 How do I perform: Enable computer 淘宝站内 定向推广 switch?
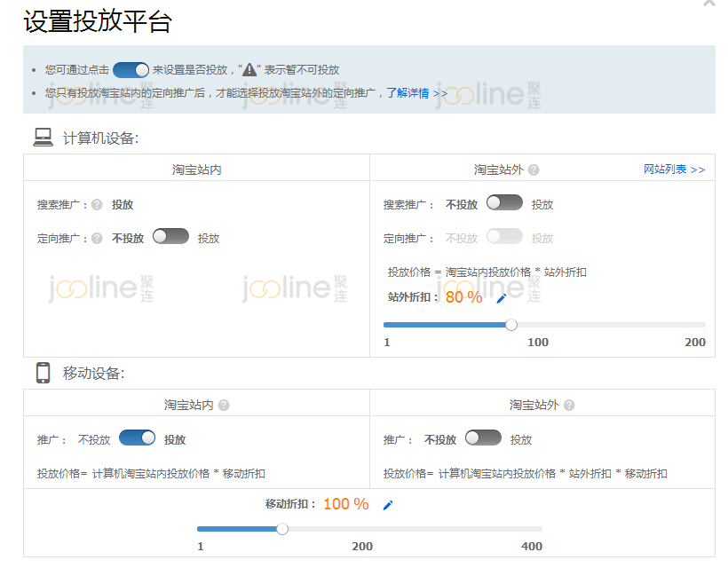170,236
